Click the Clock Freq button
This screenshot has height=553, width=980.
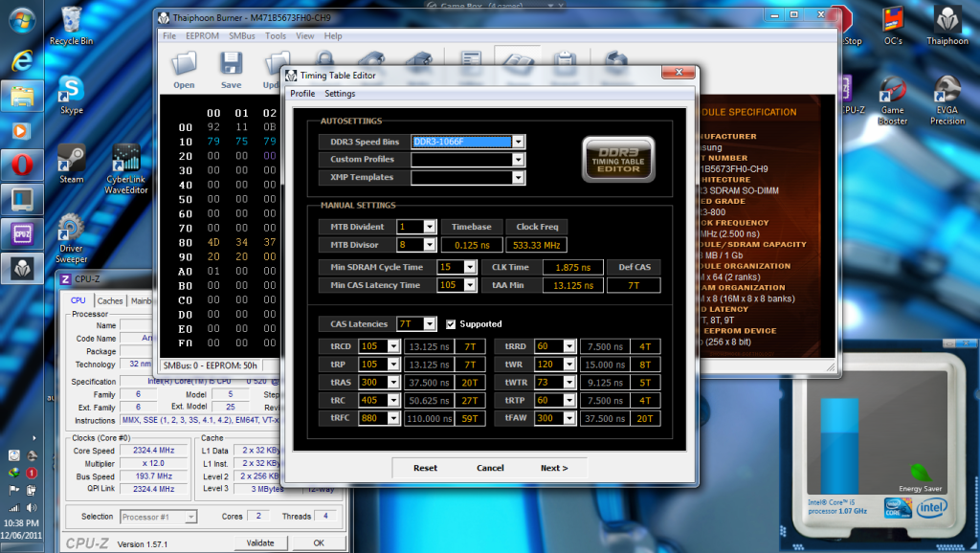pos(537,227)
